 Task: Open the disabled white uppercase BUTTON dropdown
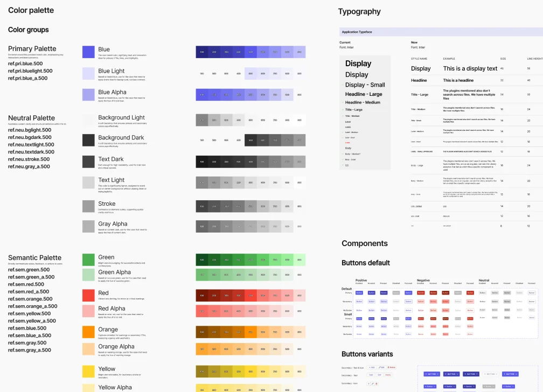[491, 374]
